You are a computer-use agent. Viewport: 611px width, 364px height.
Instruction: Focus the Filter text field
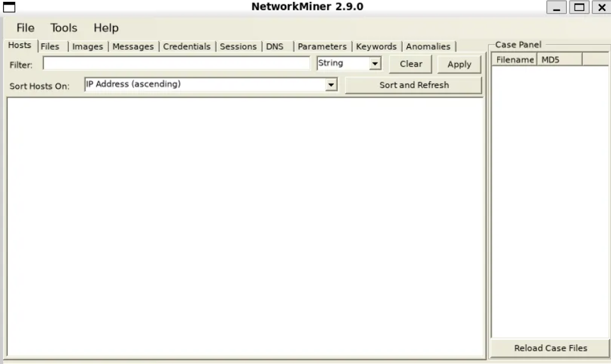[176, 63]
